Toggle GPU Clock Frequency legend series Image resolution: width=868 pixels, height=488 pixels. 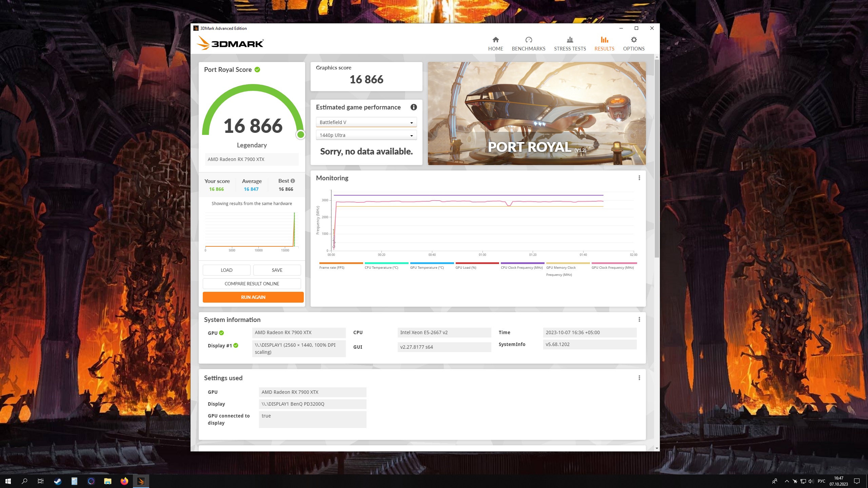[x=612, y=268]
